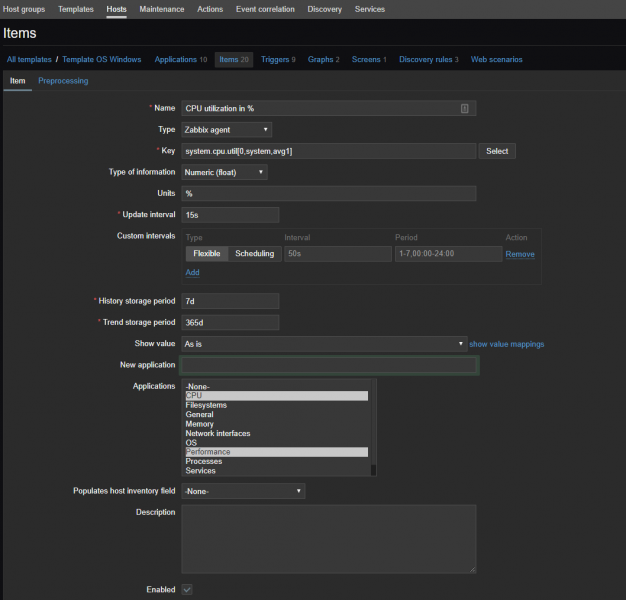Open the Show value dropdown
This screenshot has height=600, width=626.
tap(324, 343)
